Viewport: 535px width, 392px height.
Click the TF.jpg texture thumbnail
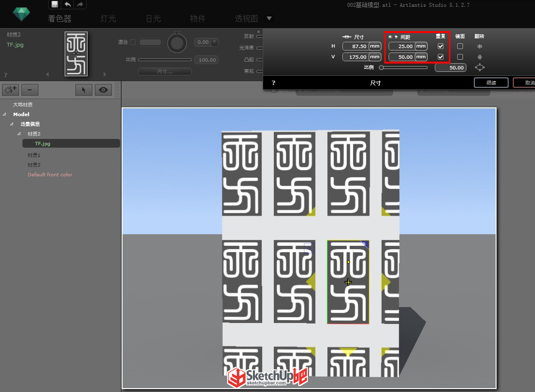click(76, 54)
